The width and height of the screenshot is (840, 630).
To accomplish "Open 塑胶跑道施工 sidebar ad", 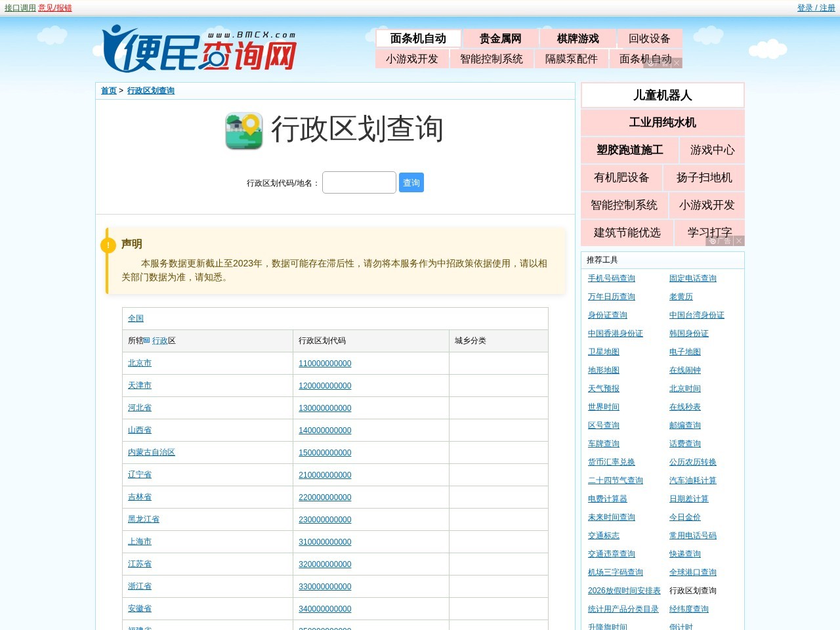I will click(630, 150).
